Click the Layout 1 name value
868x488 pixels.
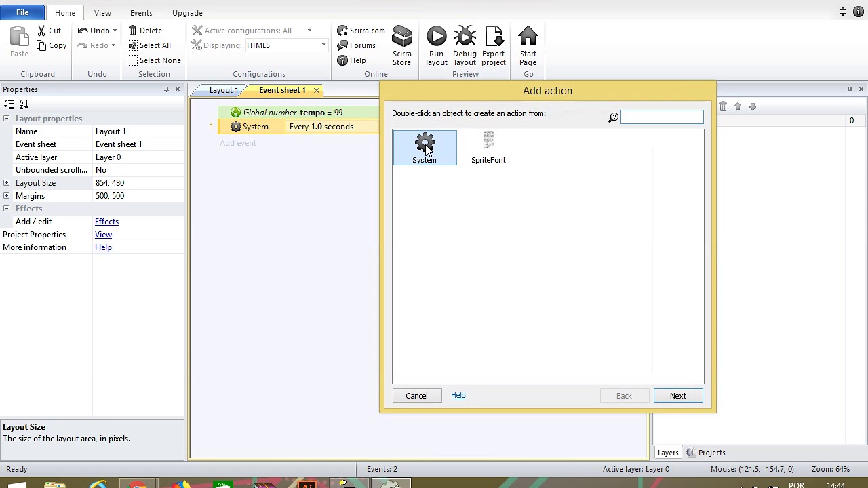click(138, 131)
